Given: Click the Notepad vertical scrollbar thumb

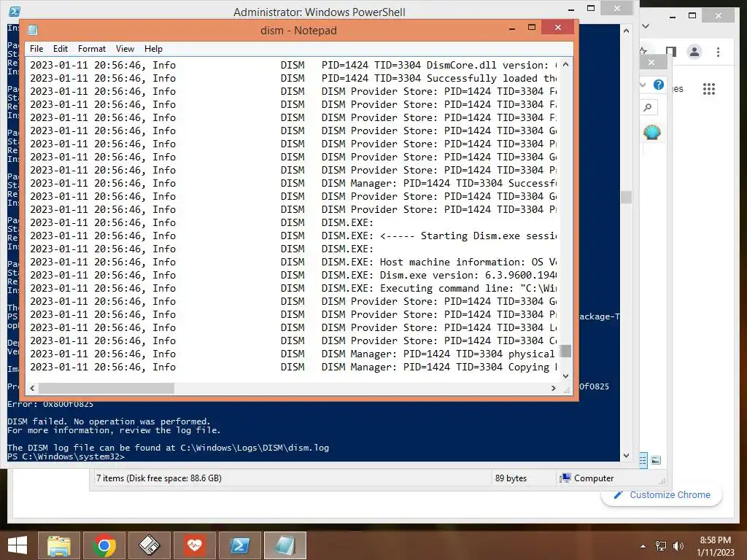Looking at the screenshot, I should [565, 351].
